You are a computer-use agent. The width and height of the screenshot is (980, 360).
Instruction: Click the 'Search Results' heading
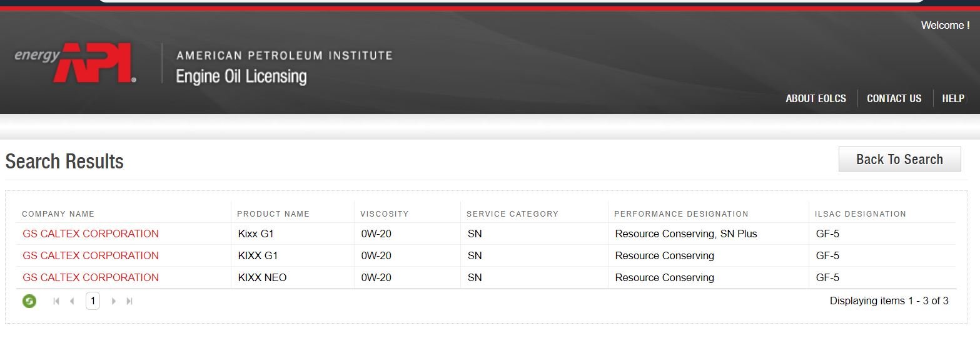coord(64,162)
